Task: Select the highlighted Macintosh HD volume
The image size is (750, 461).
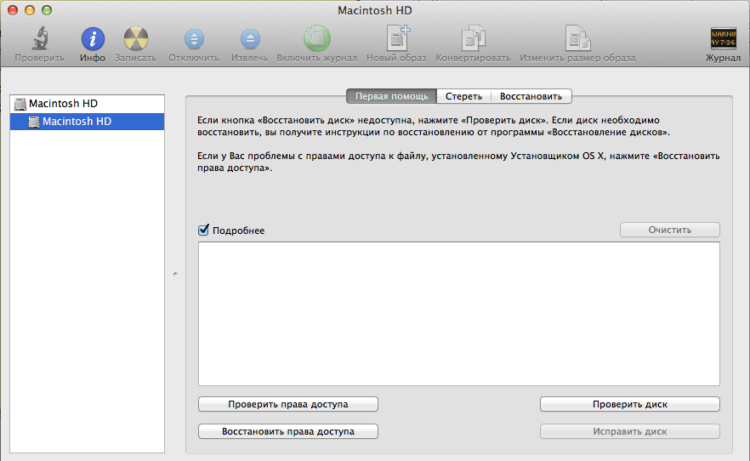Action: (x=87, y=121)
